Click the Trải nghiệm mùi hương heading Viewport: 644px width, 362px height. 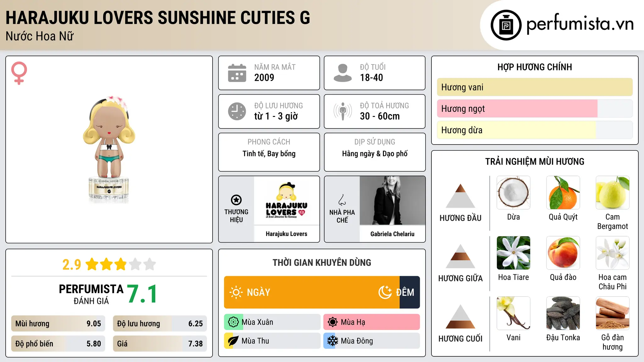click(535, 162)
